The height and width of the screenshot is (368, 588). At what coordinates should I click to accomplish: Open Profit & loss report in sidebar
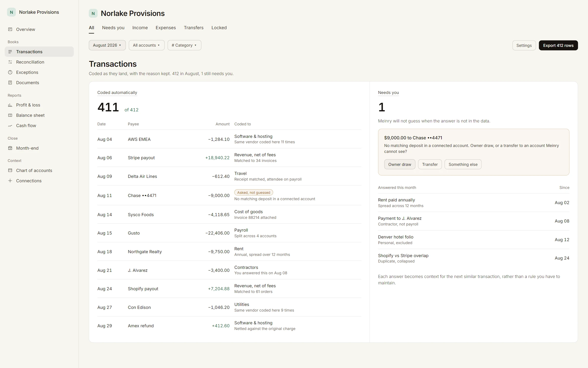point(39,105)
